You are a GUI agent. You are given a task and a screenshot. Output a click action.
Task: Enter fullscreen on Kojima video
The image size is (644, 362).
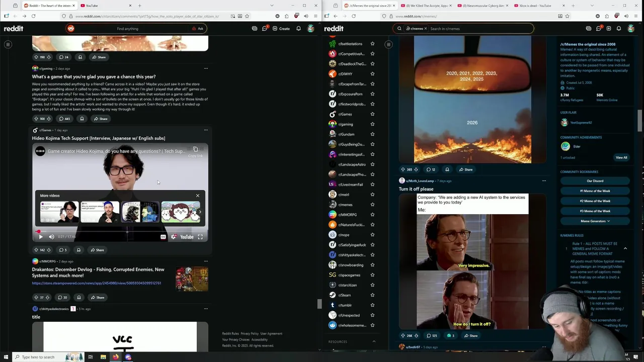[200, 237]
